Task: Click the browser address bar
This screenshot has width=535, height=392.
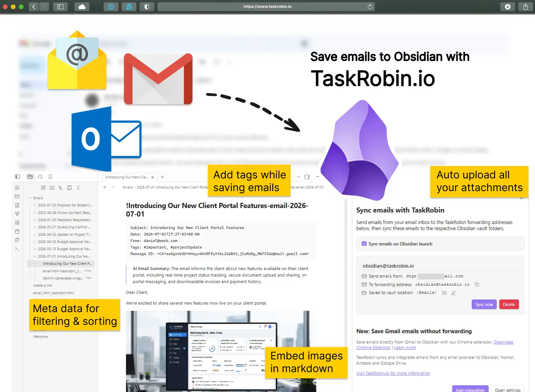Action: [266, 7]
